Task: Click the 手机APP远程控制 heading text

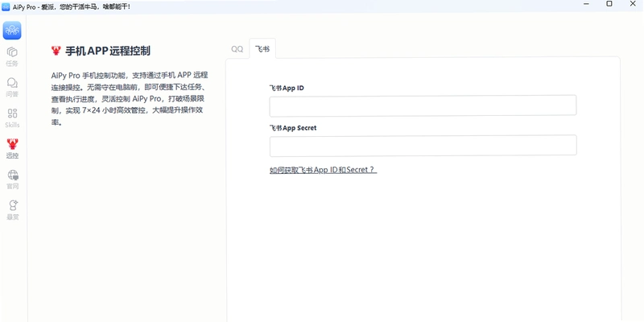Action: (108, 51)
